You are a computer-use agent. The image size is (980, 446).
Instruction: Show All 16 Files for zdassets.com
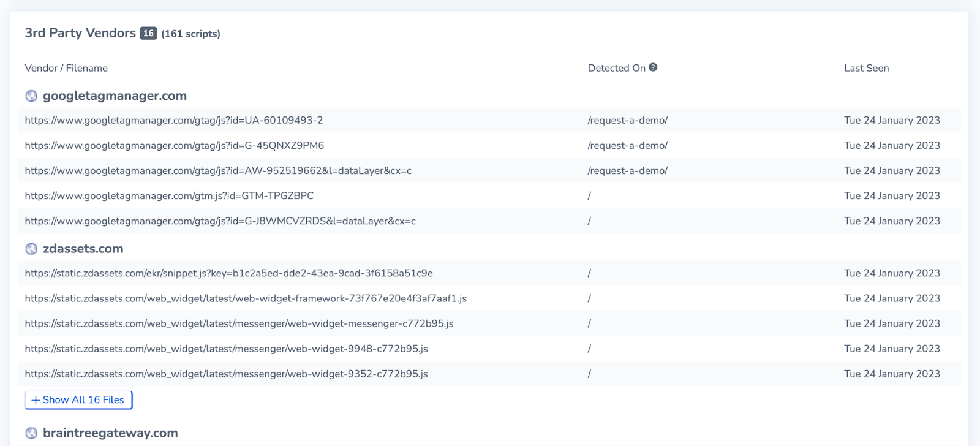point(78,400)
